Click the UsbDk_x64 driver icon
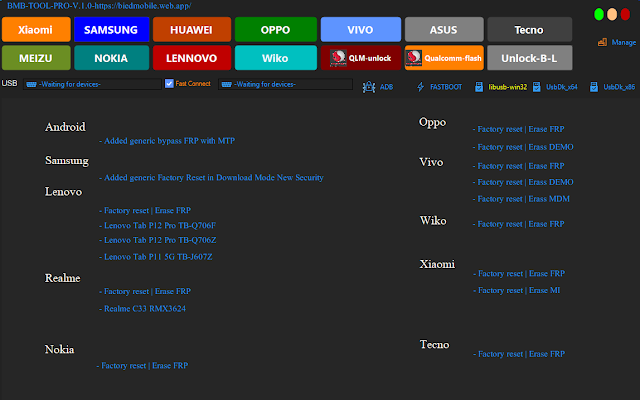The image size is (640, 400). click(537, 87)
